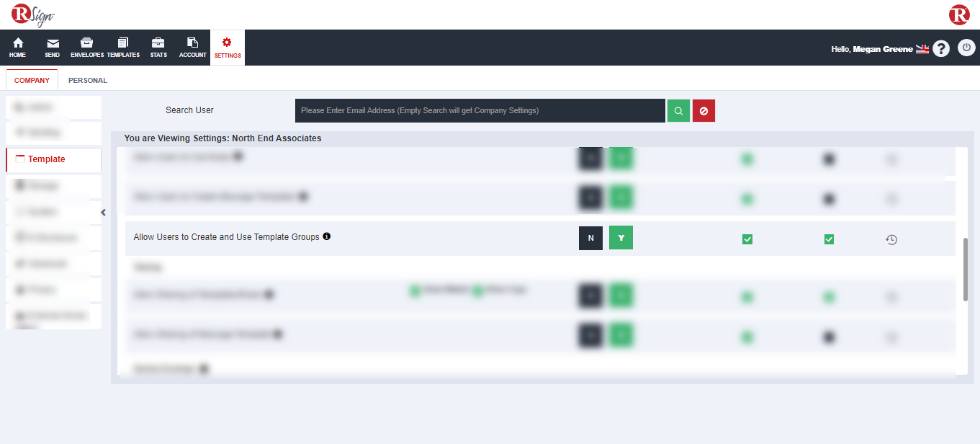
Task: Switch to the PERSONAL tab
Action: [x=86, y=80]
